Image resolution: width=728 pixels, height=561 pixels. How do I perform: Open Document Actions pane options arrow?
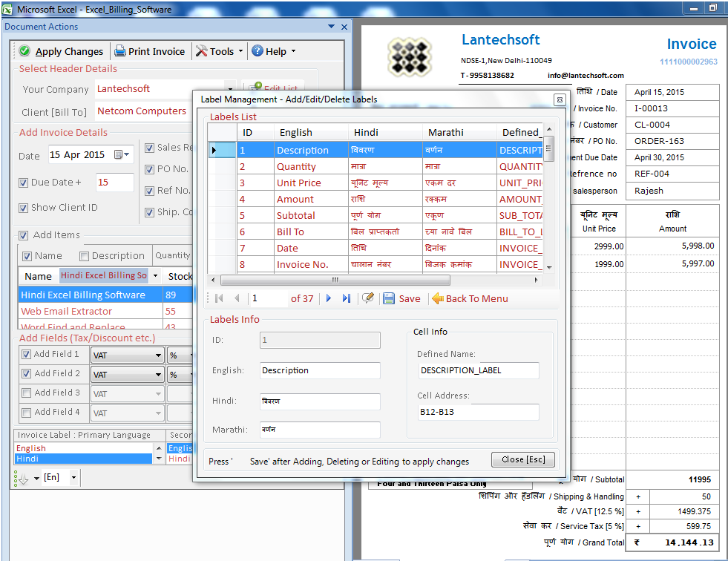tap(331, 27)
